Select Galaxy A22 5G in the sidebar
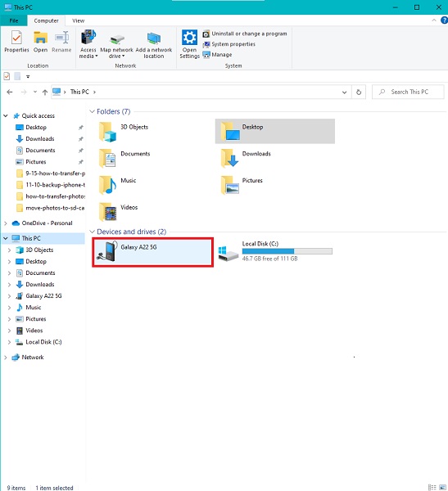Screen dimensions: 448x491 click(43, 296)
